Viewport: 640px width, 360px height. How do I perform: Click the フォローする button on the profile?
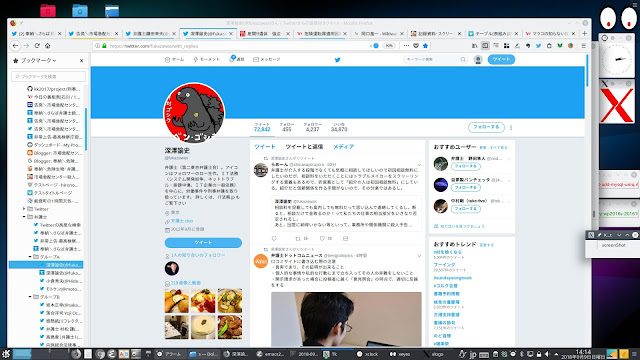(x=486, y=127)
